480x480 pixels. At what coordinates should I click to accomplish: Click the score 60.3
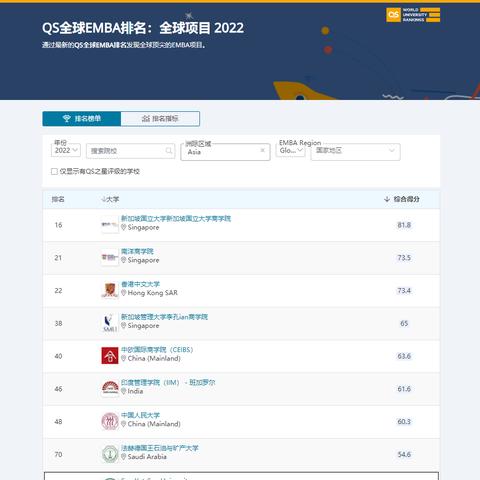(404, 422)
